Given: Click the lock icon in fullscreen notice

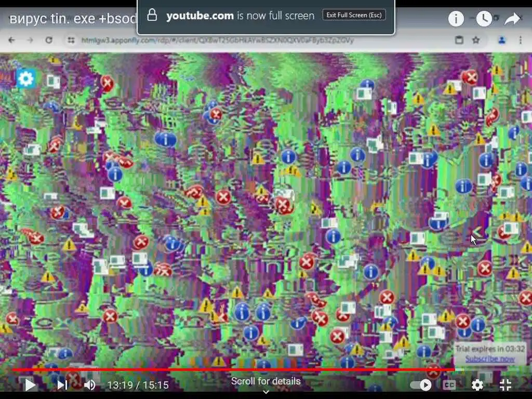Looking at the screenshot, I should (152, 15).
